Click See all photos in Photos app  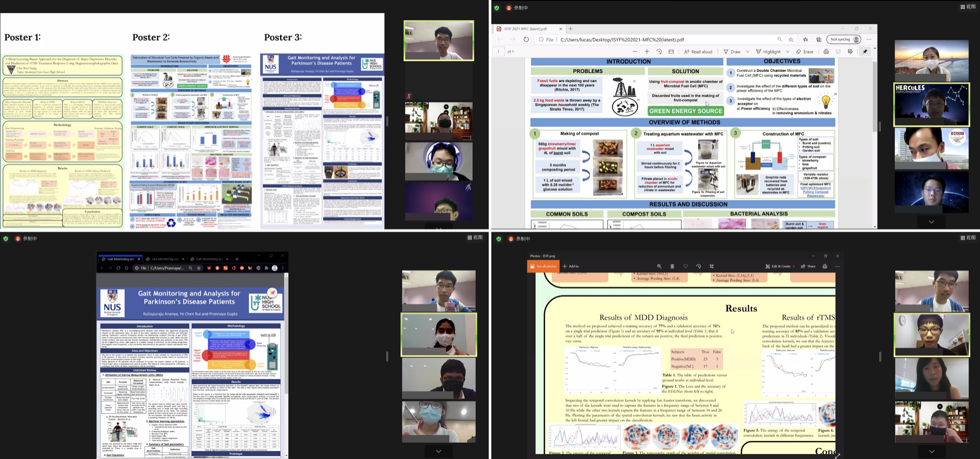pyautogui.click(x=543, y=266)
